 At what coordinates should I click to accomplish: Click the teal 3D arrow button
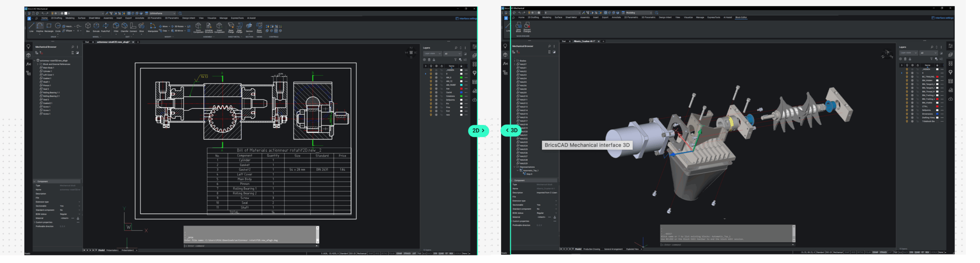[511, 131]
